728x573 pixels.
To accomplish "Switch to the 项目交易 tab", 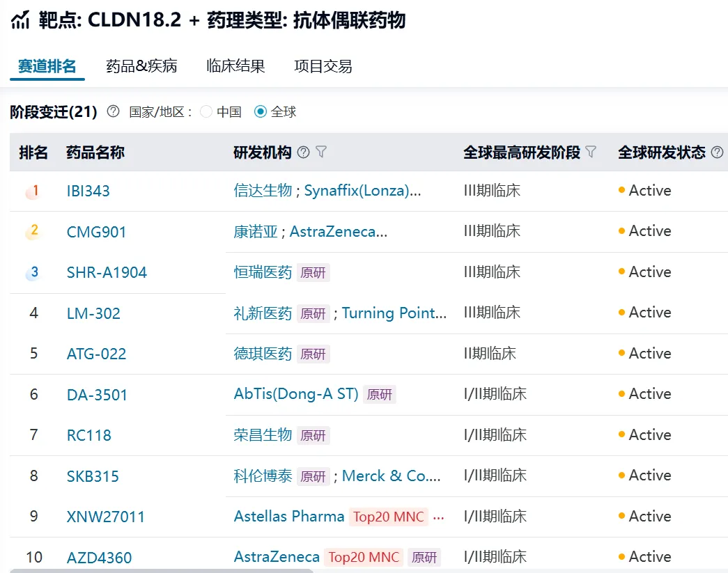I will tap(322, 65).
